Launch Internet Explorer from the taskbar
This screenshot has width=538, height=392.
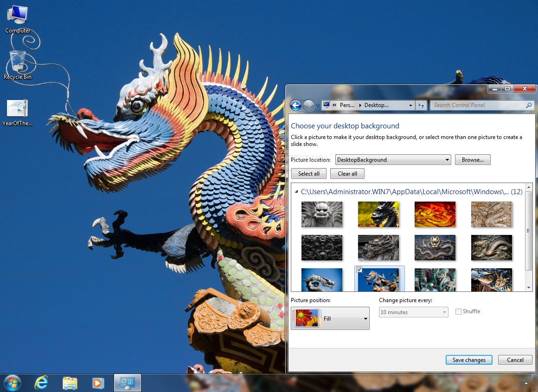tap(41, 383)
